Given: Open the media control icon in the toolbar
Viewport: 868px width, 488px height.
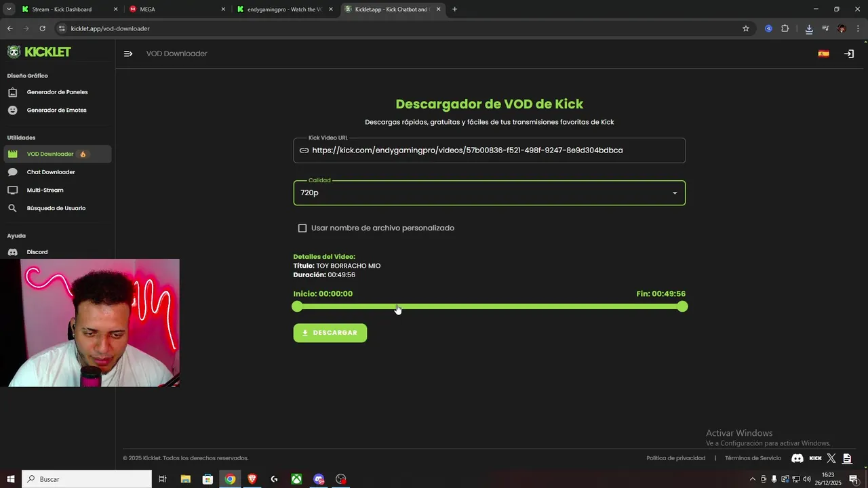Looking at the screenshot, I should [825, 28].
